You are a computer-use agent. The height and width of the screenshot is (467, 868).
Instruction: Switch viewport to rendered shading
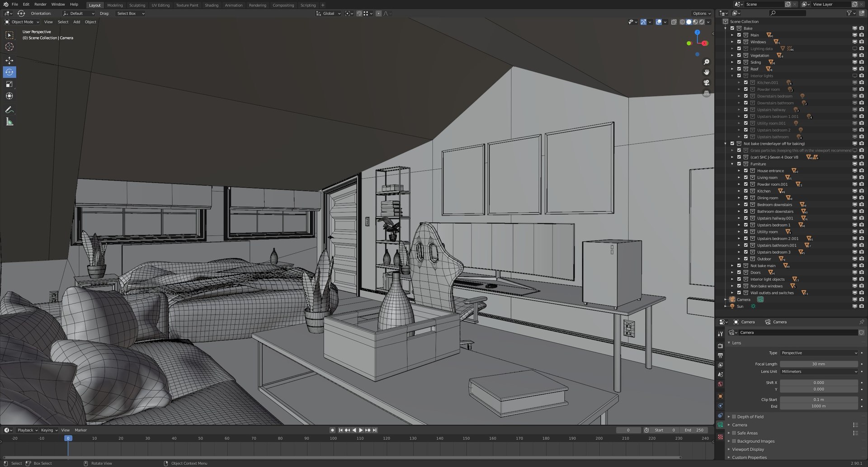(702, 22)
